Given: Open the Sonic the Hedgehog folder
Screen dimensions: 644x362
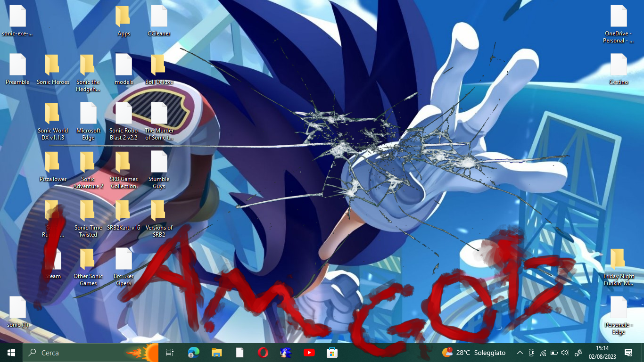Looking at the screenshot, I should 88,73.
